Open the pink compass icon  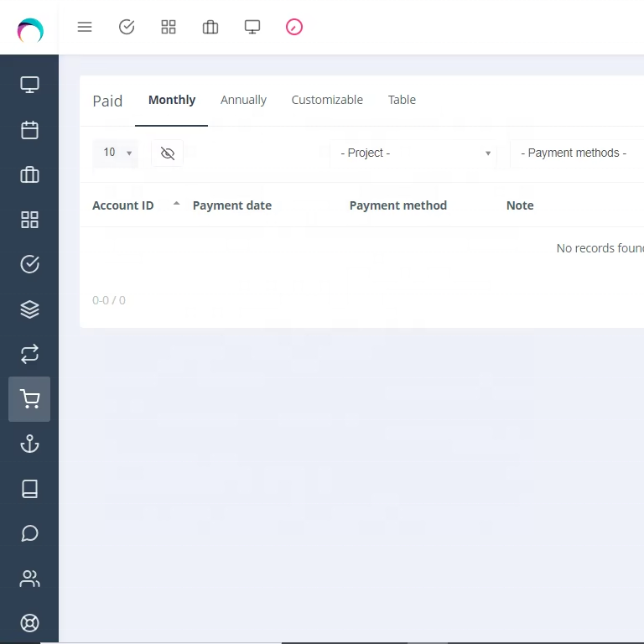[x=294, y=27]
